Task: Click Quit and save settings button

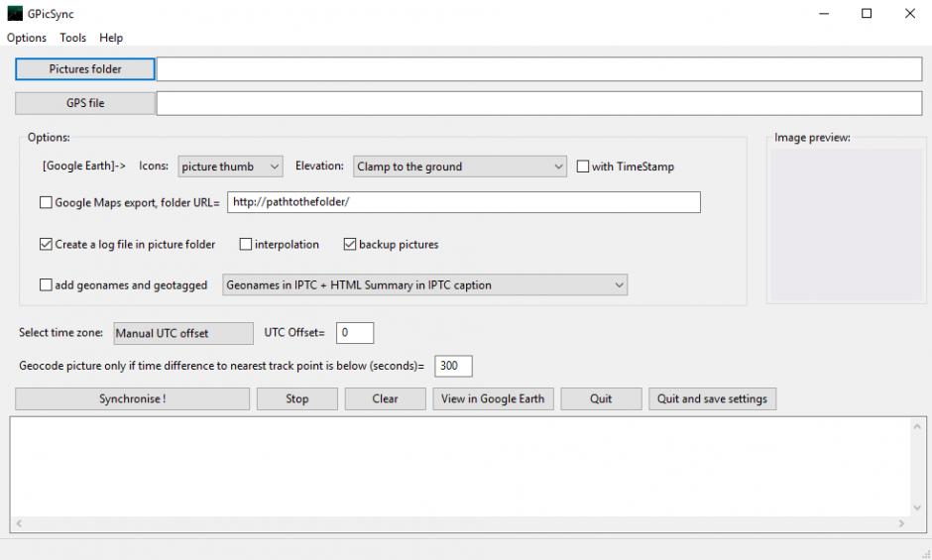Action: [712, 398]
